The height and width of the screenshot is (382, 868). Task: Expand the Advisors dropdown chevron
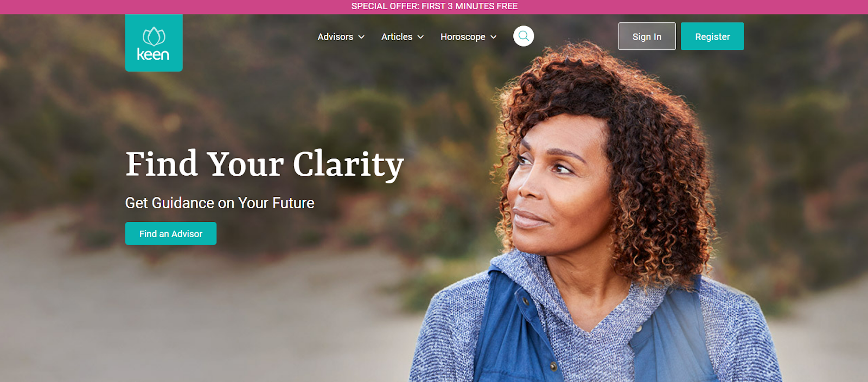(x=361, y=37)
